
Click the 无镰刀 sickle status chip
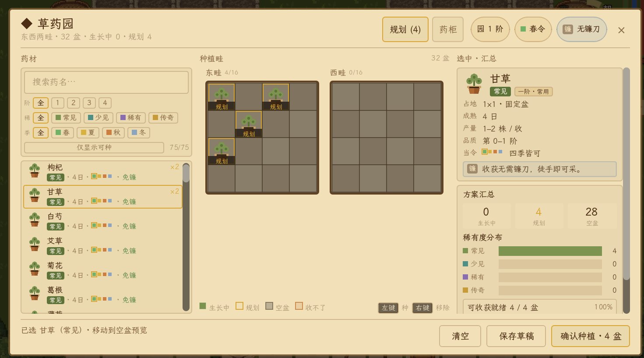pyautogui.click(x=581, y=29)
